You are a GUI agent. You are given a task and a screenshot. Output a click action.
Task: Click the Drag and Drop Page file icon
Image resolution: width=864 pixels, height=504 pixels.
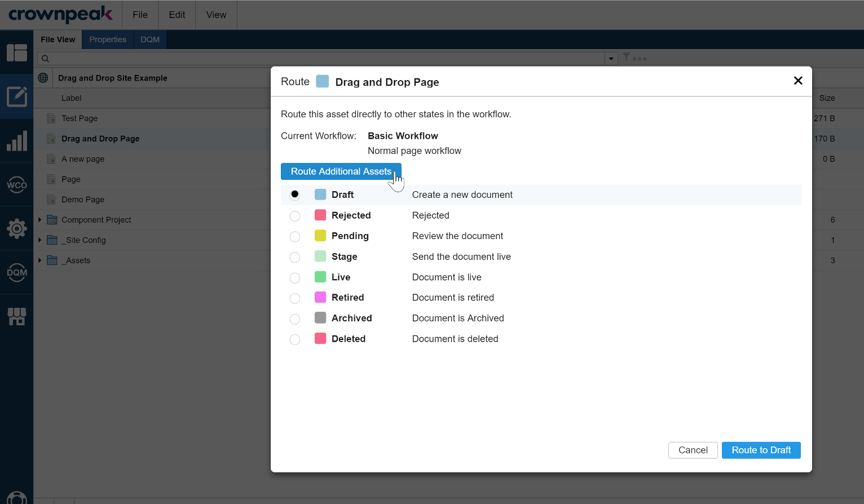(x=51, y=139)
